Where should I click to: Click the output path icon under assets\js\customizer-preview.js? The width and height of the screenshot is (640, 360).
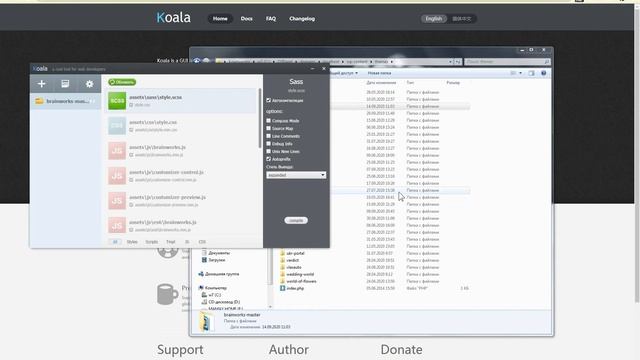point(131,204)
